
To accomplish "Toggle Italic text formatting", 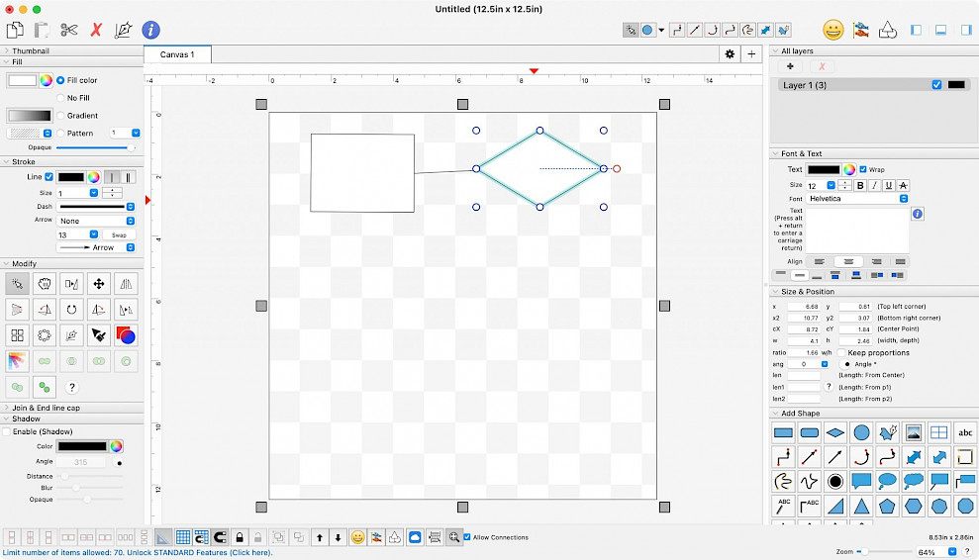I will click(874, 185).
